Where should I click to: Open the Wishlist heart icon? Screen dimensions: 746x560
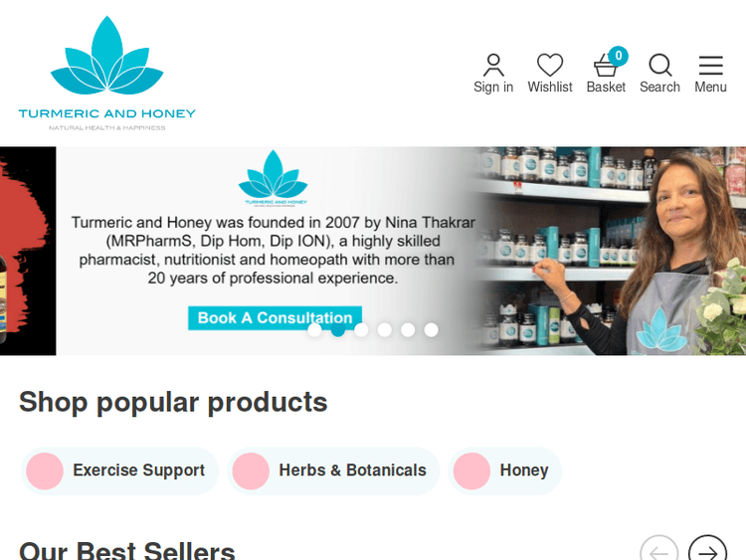[550, 74]
